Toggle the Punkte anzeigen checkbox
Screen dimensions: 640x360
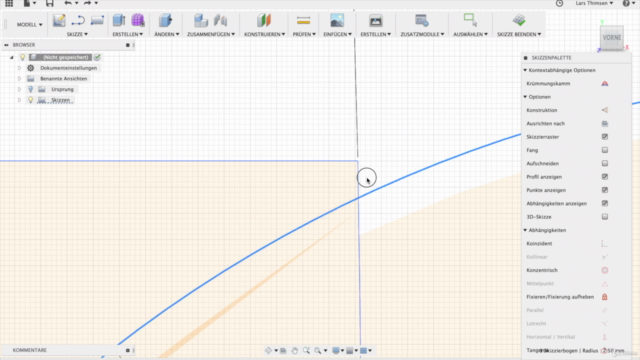click(x=605, y=190)
